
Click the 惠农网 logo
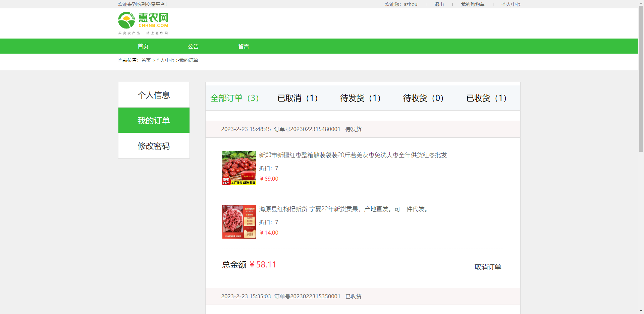[x=143, y=23]
